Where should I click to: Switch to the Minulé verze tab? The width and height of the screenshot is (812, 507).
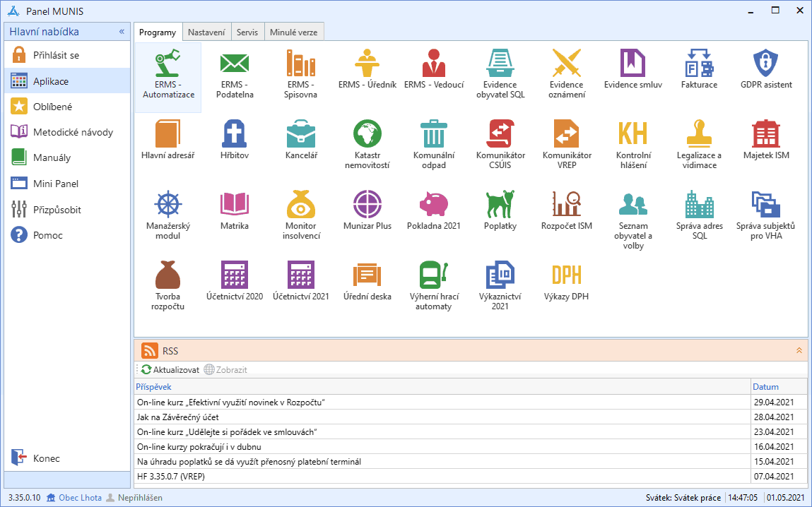294,32
